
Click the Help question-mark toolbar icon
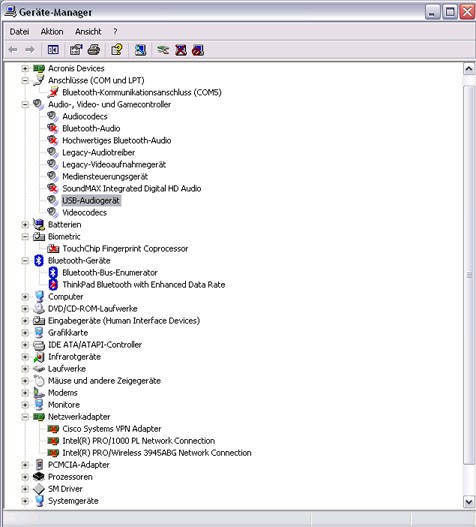coord(117,50)
